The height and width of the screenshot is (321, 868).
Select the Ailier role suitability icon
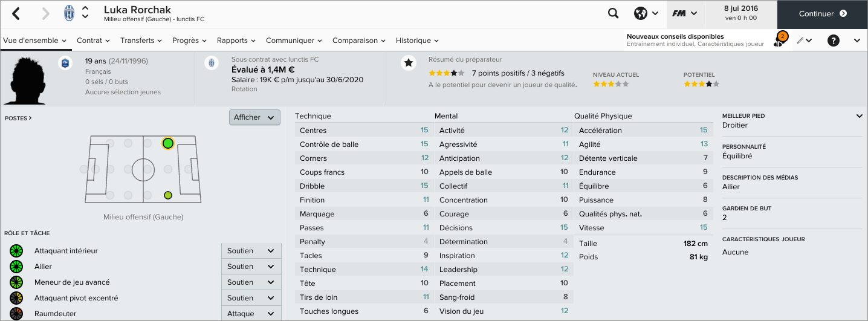16,267
